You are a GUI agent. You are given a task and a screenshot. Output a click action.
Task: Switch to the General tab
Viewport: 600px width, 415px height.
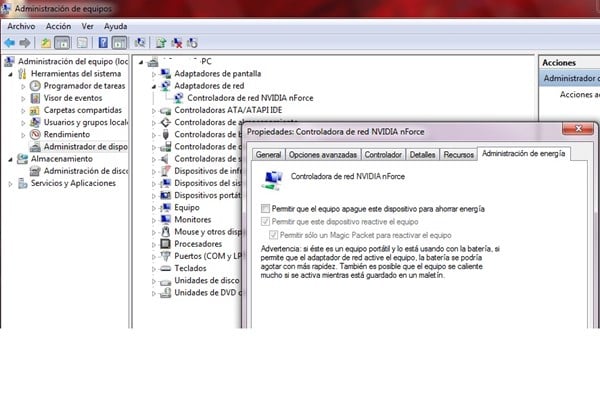tap(269, 155)
